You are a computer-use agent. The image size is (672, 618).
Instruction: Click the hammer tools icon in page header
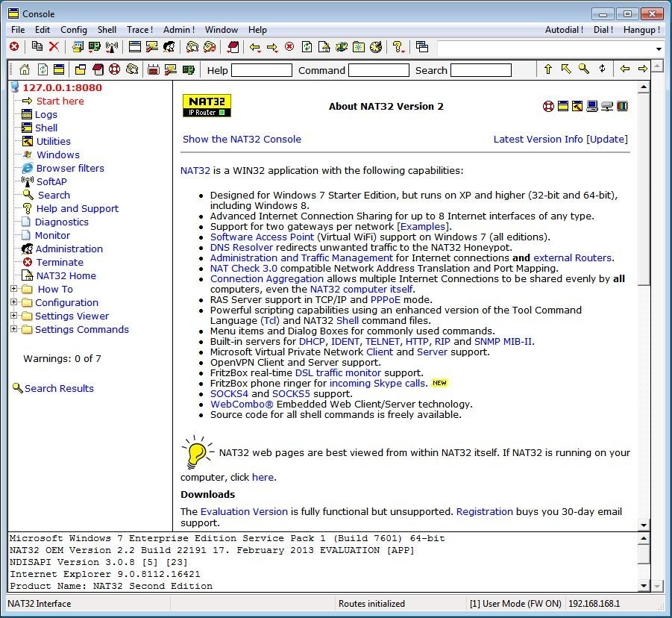coord(577,107)
